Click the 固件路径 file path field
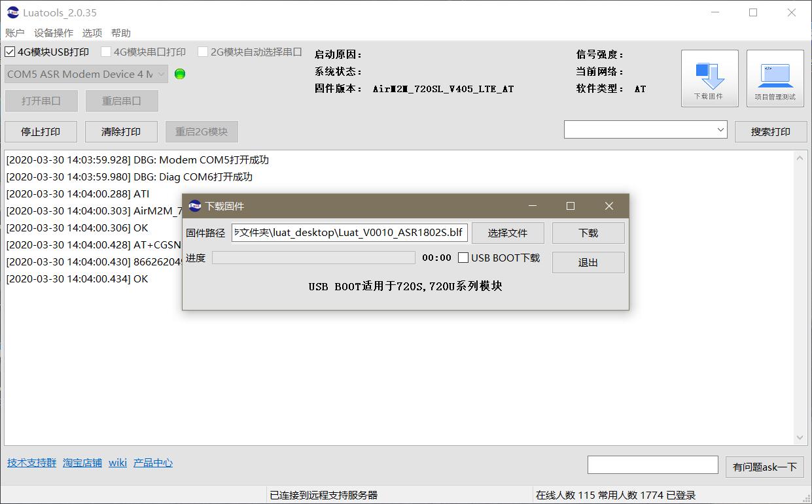Image resolution: width=812 pixels, height=504 pixels. [x=350, y=233]
